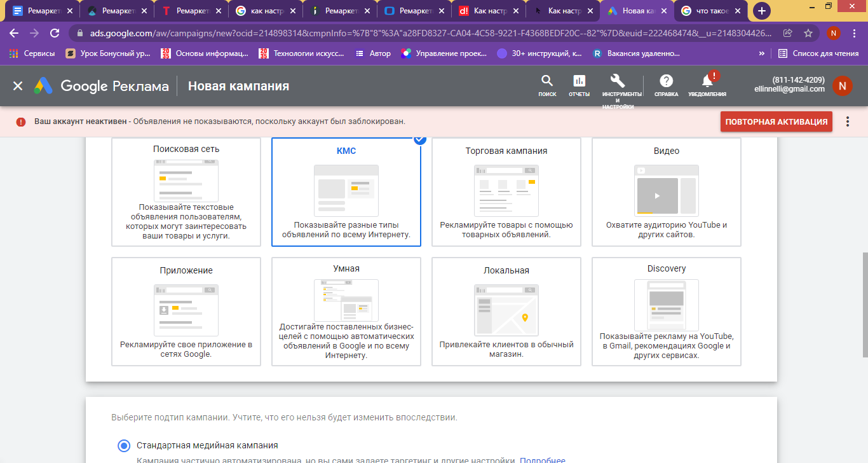Click the Google Ads logo

43,86
